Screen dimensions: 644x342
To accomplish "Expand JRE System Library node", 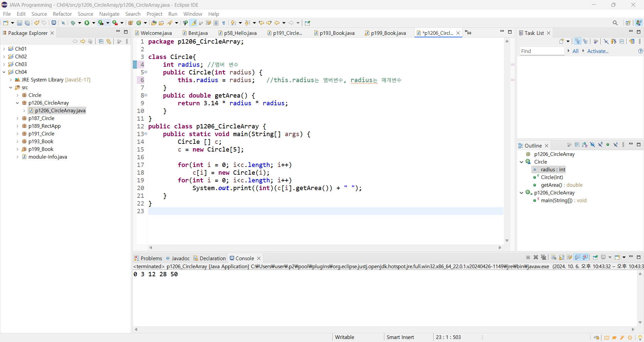I will coord(11,80).
